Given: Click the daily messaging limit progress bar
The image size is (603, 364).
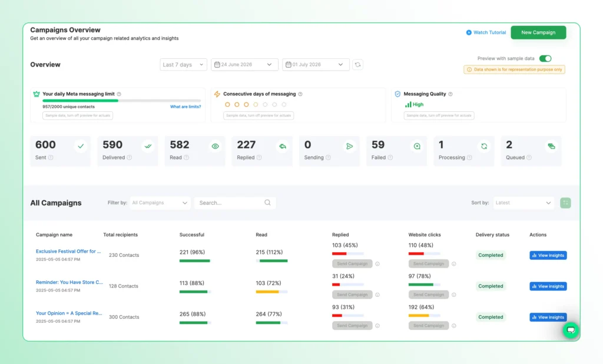Looking at the screenshot, I should [x=121, y=101].
